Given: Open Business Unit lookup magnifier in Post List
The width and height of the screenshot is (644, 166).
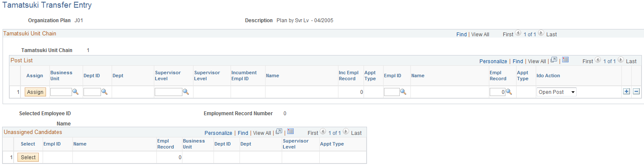Looking at the screenshot, I should click(75, 92).
